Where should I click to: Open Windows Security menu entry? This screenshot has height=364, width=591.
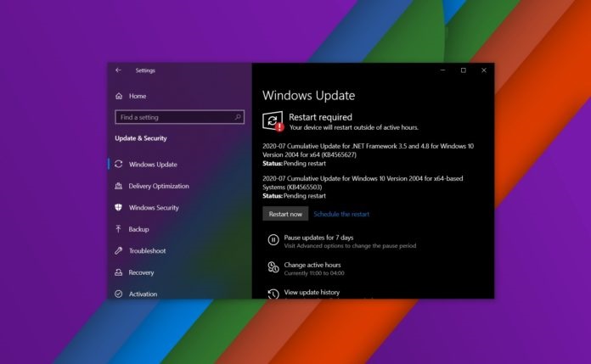click(154, 208)
